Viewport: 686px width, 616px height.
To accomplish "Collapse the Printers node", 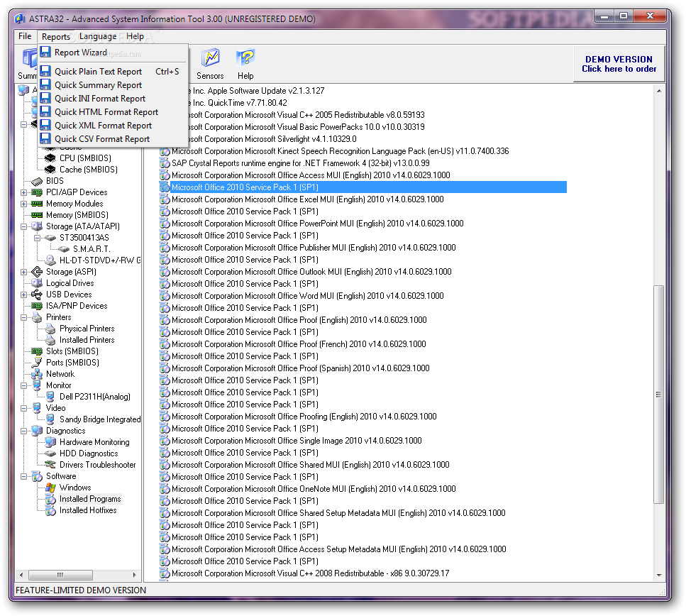I will point(23,317).
